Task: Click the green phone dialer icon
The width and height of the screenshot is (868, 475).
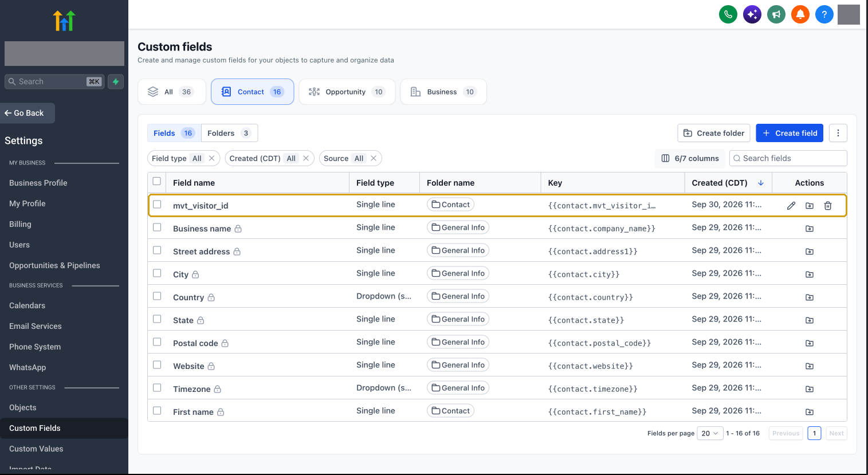Action: point(728,14)
